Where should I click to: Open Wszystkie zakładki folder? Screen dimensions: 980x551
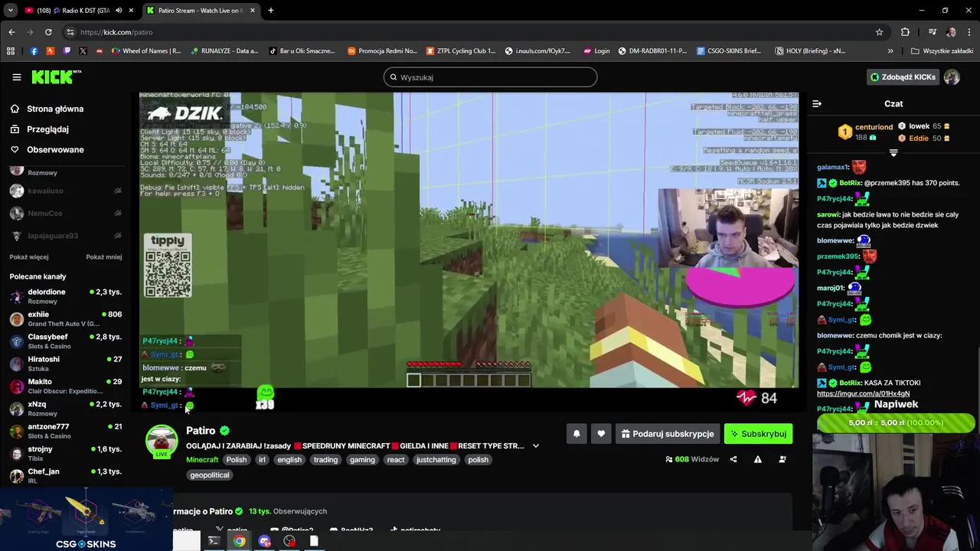(942, 51)
